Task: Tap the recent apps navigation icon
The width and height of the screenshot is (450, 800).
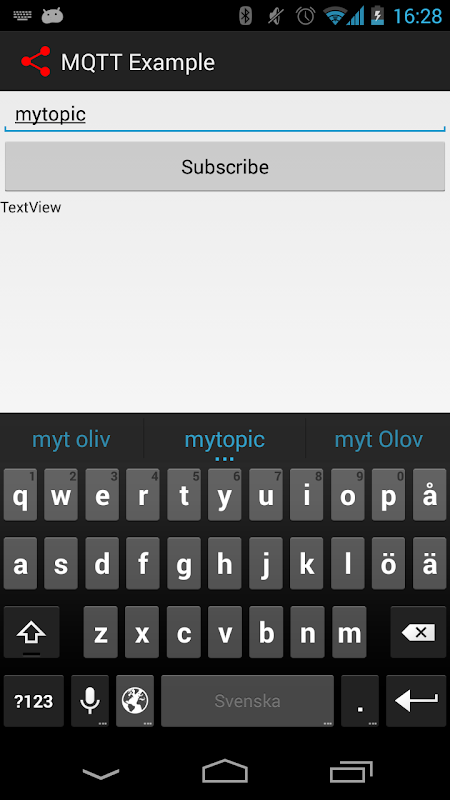Action: click(x=351, y=771)
